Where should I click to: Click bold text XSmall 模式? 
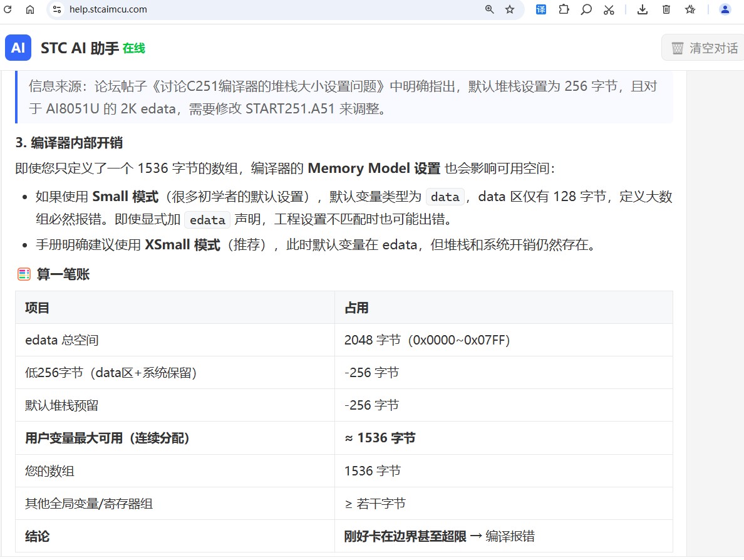[x=182, y=245]
